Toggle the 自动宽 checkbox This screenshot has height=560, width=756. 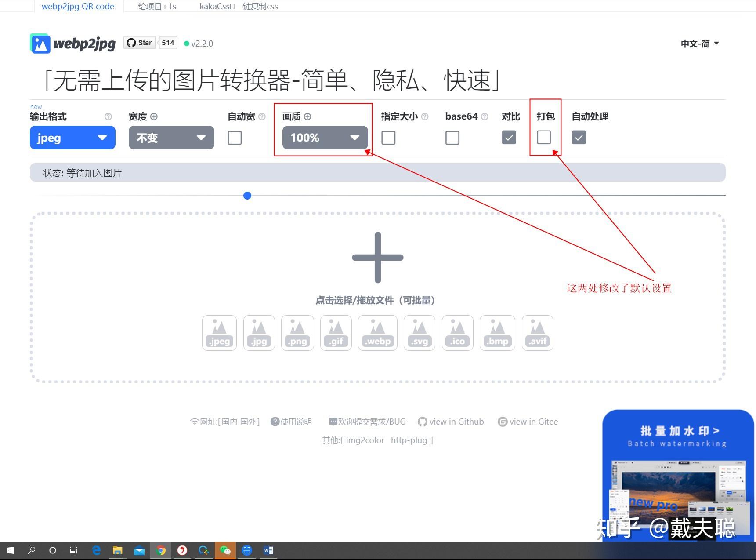tap(235, 138)
